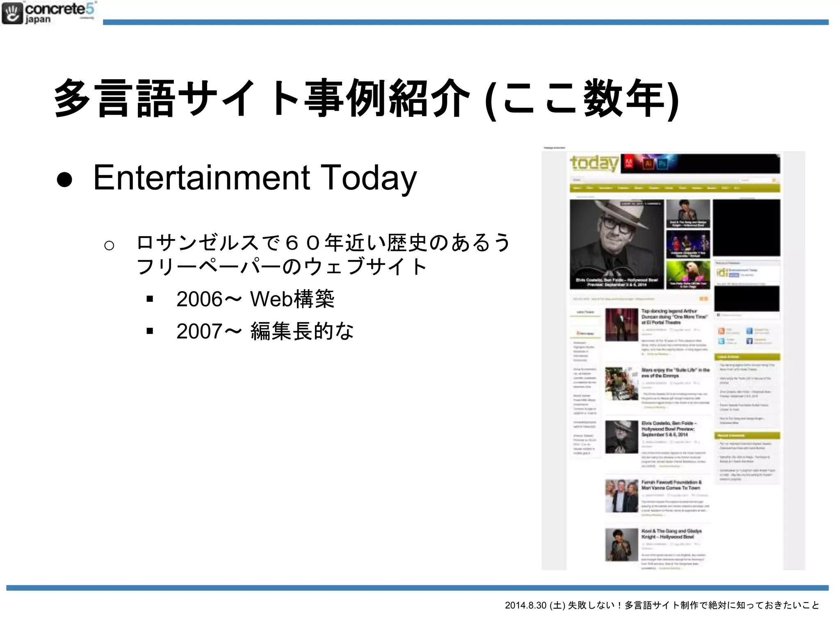Click the Facebook like-box 'idi' page logo
Viewport: 840px width, 630px height.
(722, 272)
